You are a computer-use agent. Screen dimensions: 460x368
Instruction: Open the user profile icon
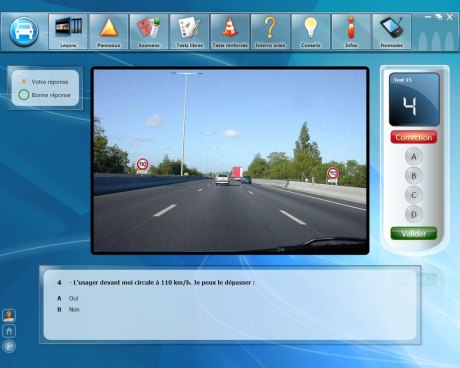pyautogui.click(x=9, y=315)
